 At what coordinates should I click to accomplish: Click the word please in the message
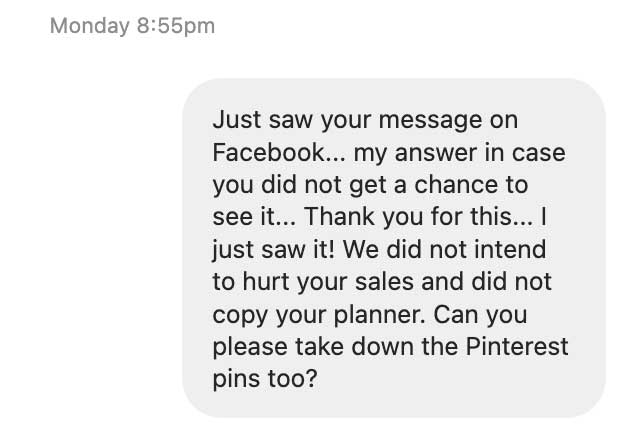[x=250, y=348]
